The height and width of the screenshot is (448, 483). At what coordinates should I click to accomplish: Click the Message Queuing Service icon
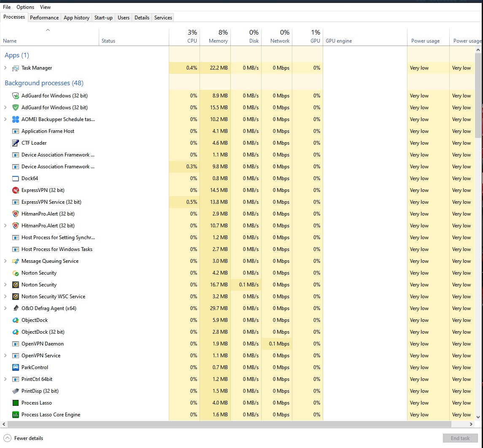(x=16, y=261)
